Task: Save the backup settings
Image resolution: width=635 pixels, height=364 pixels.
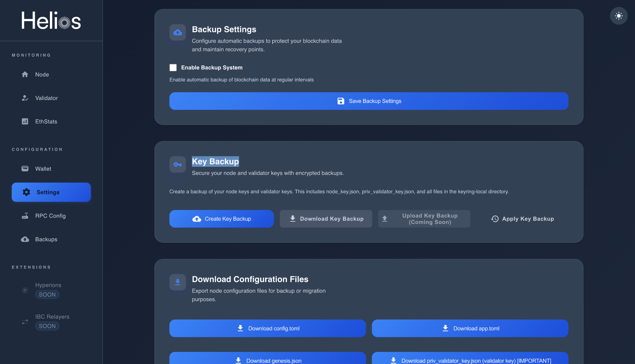Action: (369, 101)
